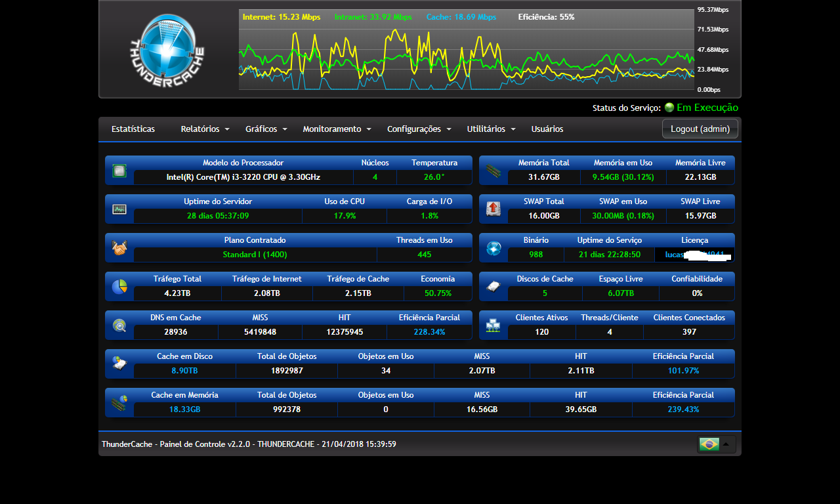Open the Usuários menu item

(x=547, y=129)
